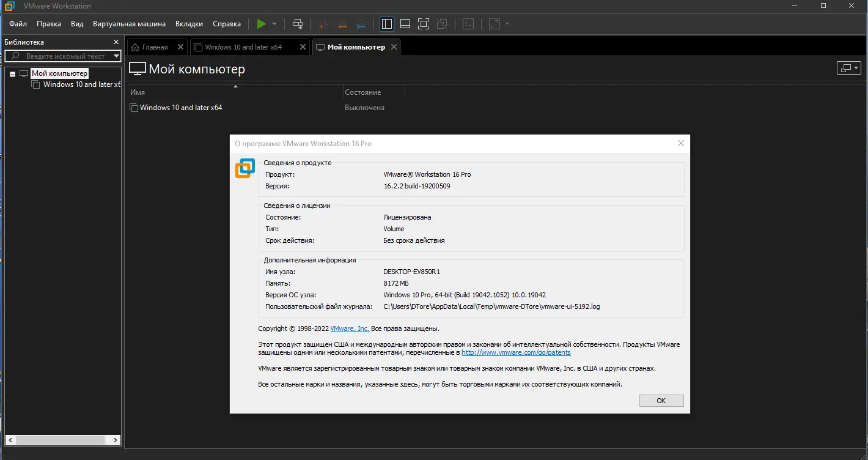Screen dimensions: 868x460
Task: Click the 8172 МБ memory value
Action: (396, 283)
